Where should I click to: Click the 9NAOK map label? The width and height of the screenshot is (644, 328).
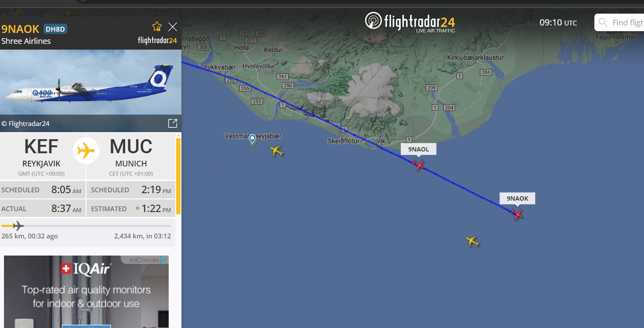point(517,198)
